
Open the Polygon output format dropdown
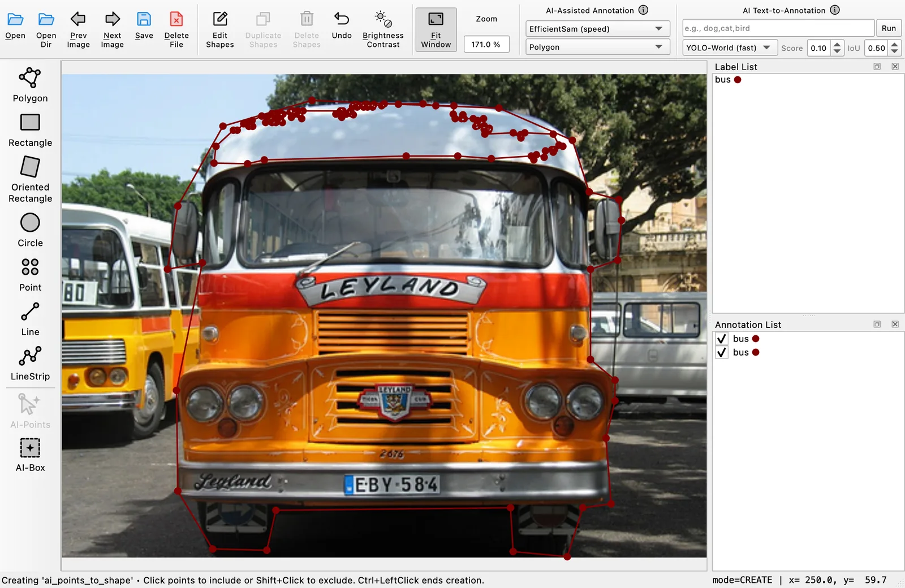(597, 47)
